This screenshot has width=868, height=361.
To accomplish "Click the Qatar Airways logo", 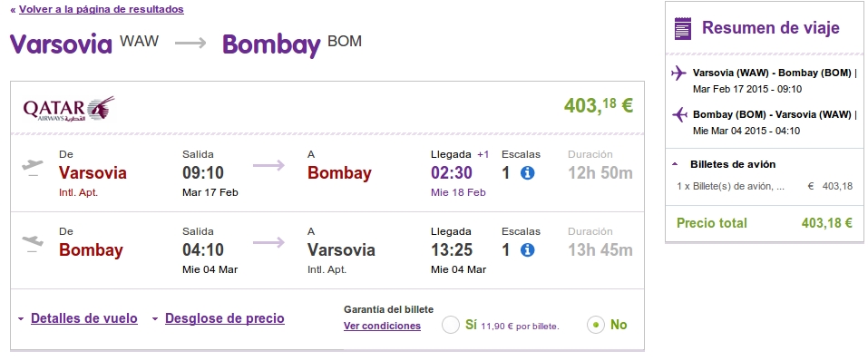I will click(x=69, y=108).
